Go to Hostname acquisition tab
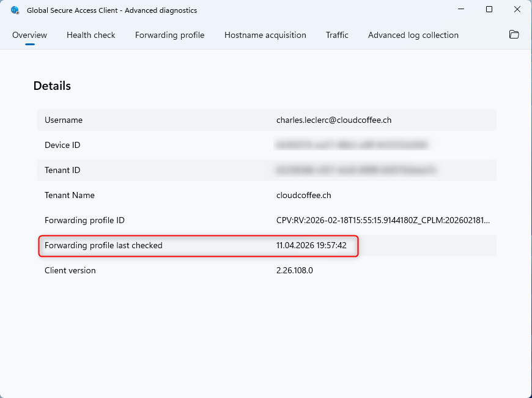 click(265, 35)
